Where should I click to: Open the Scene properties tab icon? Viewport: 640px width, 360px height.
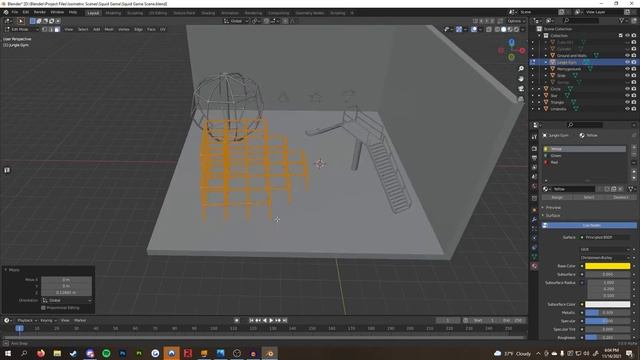point(534,177)
